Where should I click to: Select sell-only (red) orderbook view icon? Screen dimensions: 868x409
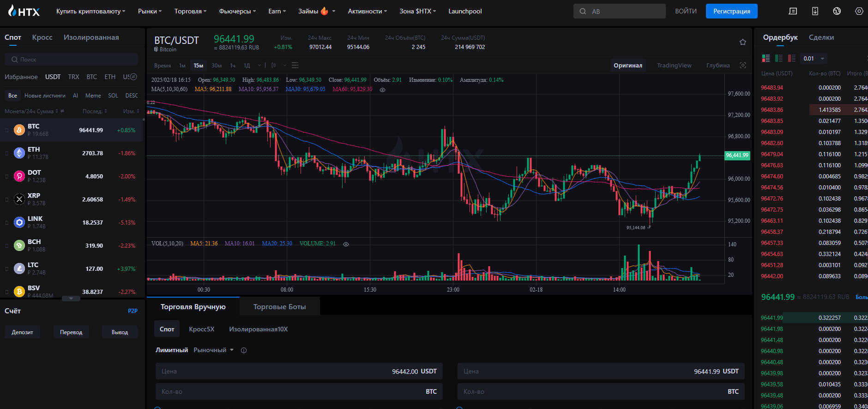point(792,58)
